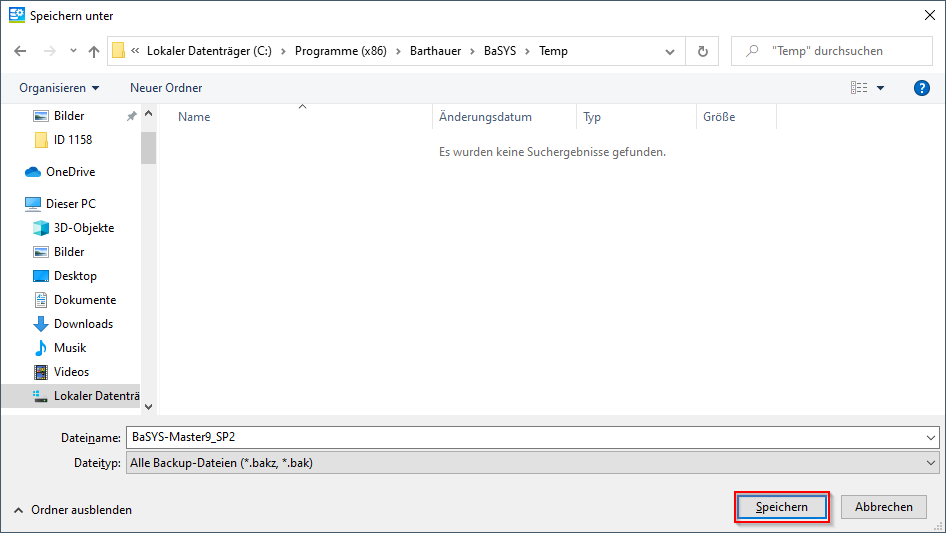Open 3D-Objekte folder in sidebar
Screen dimensions: 946x533
coord(83,228)
